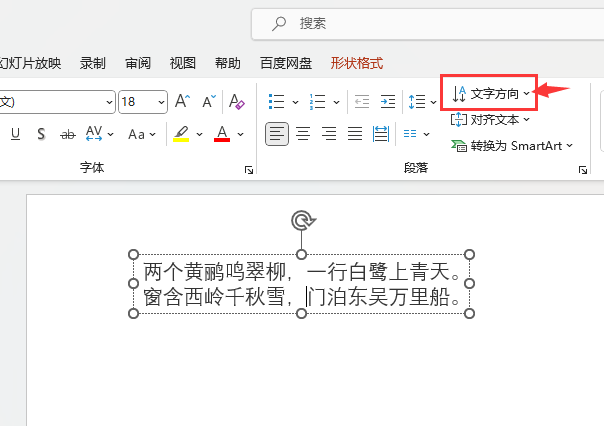Open the 幻灯片放映 ribbon tab
Viewport: 604px width, 426px height.
(x=31, y=63)
